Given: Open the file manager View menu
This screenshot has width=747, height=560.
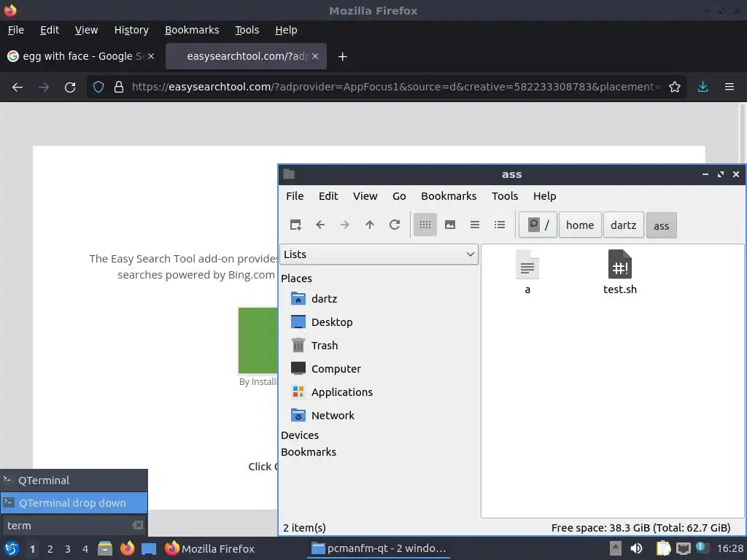Looking at the screenshot, I should 365,196.
